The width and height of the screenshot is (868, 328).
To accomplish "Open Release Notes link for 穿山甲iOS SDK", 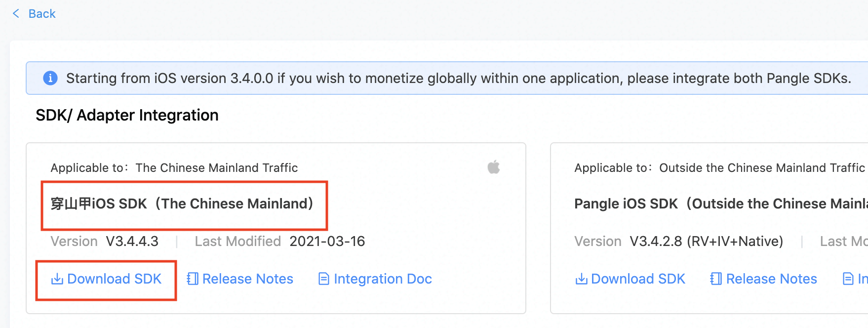I will pyautogui.click(x=240, y=279).
